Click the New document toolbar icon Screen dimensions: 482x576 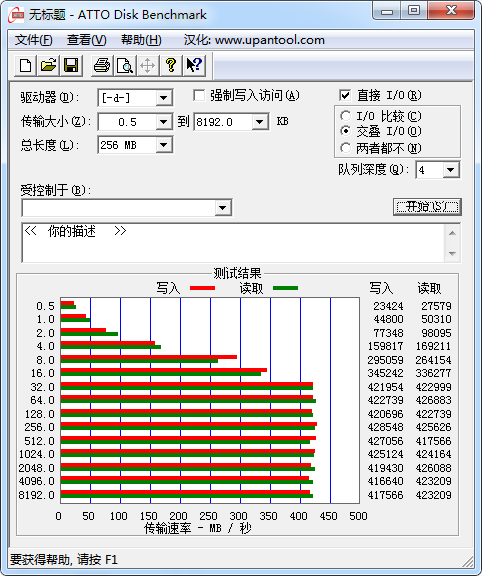pyautogui.click(x=25, y=66)
